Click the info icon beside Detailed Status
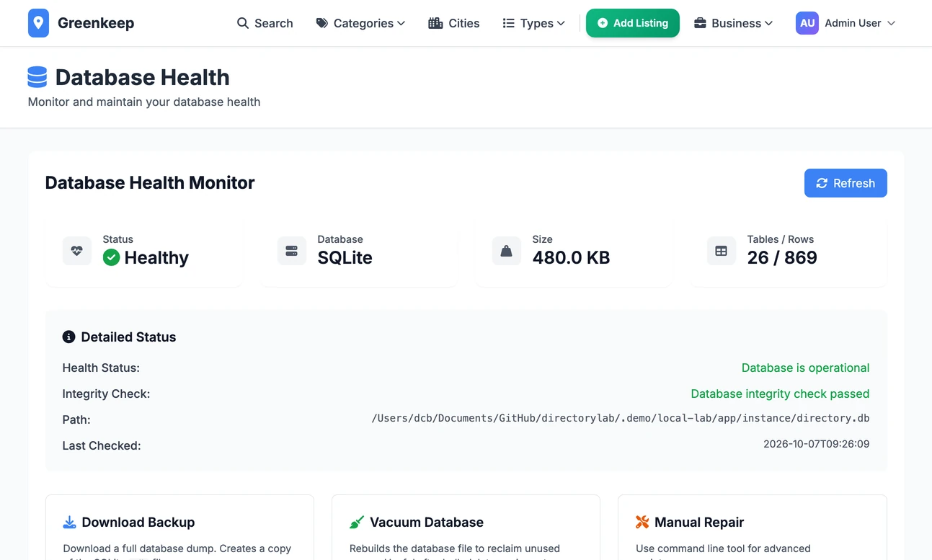Image resolution: width=932 pixels, height=560 pixels. [69, 337]
